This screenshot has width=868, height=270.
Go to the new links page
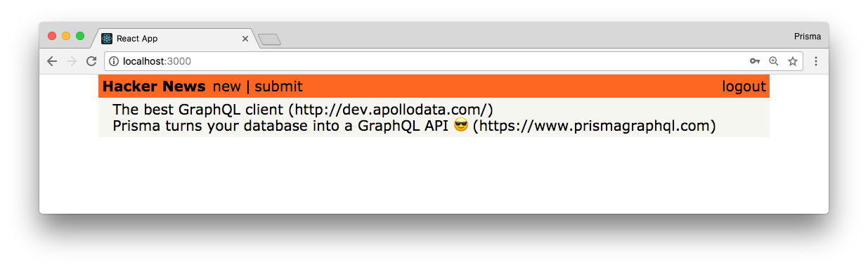[x=227, y=86]
